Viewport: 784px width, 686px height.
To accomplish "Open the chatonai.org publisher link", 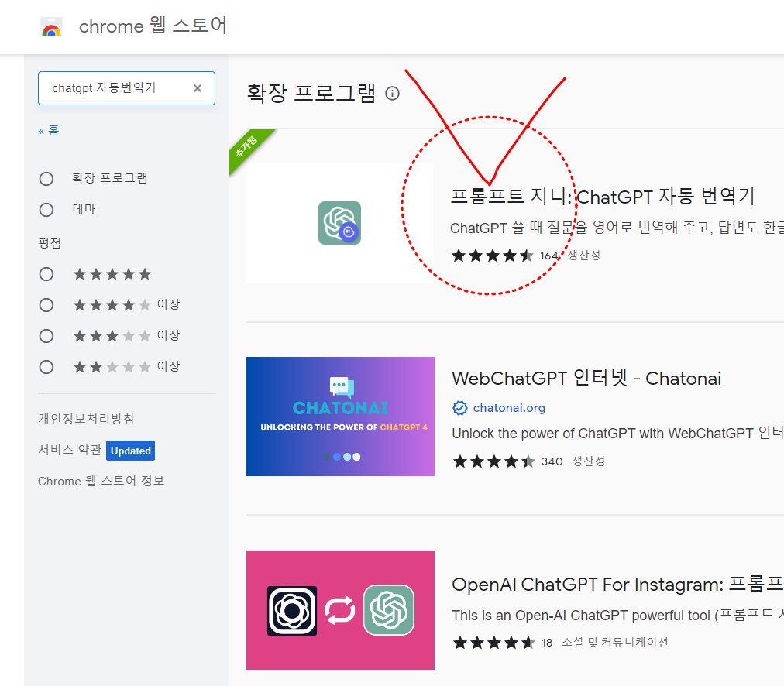I will click(509, 408).
